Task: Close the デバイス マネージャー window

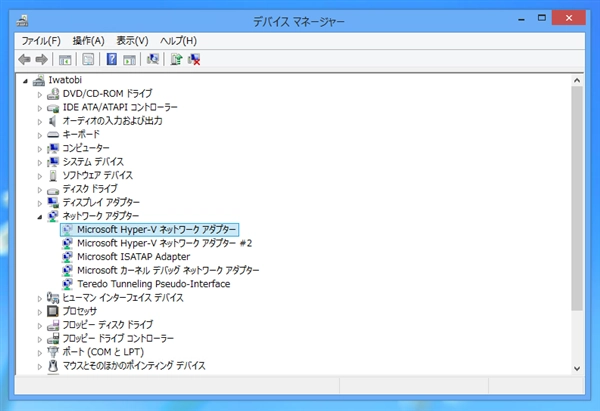Action: point(568,18)
